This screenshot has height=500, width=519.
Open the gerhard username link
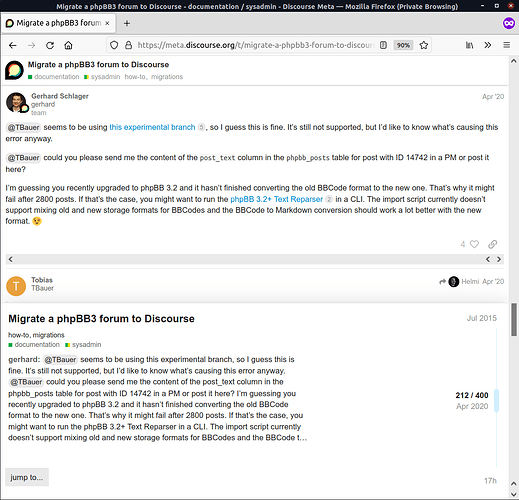click(x=43, y=104)
